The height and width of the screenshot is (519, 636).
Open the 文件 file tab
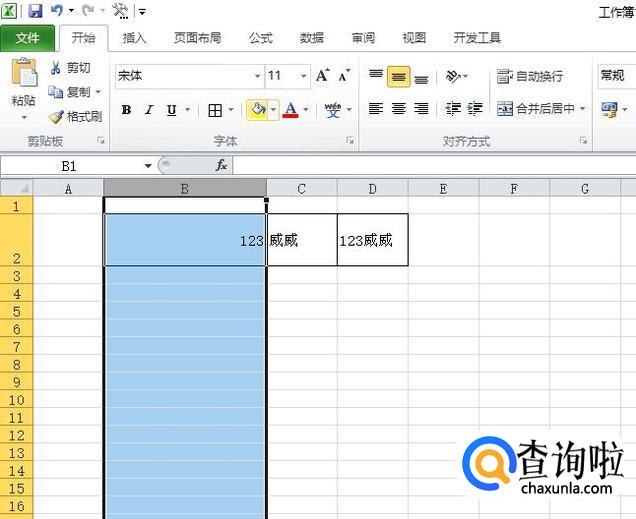pyautogui.click(x=27, y=39)
